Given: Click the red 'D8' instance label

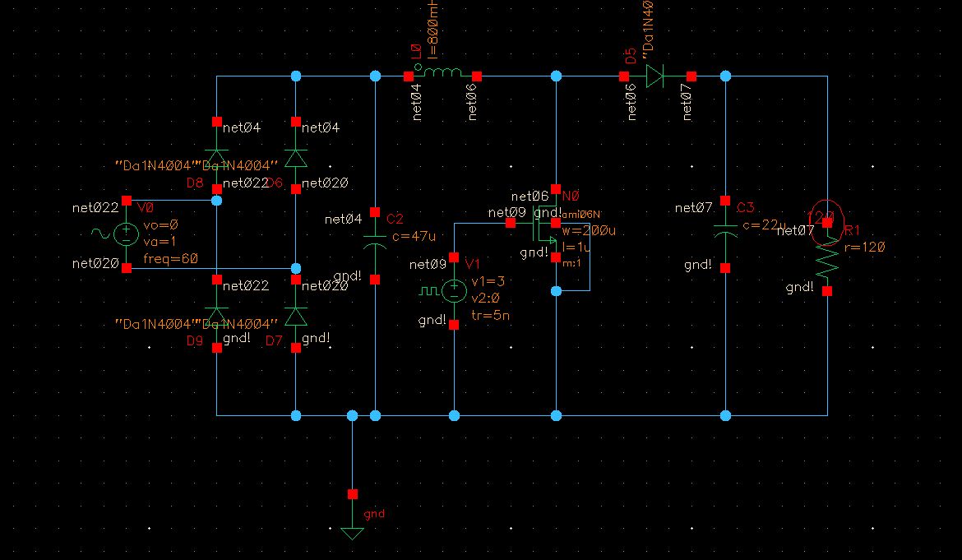Looking at the screenshot, I should tap(195, 183).
